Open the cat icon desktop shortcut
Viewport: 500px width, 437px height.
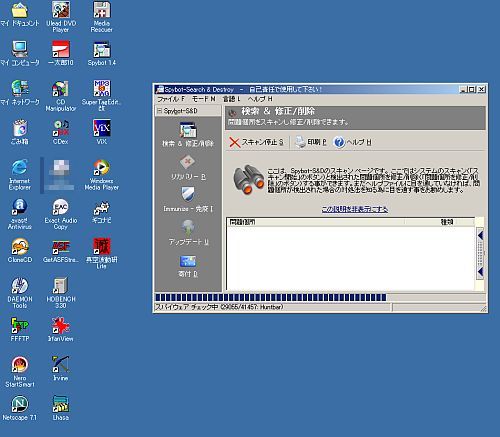click(102, 212)
